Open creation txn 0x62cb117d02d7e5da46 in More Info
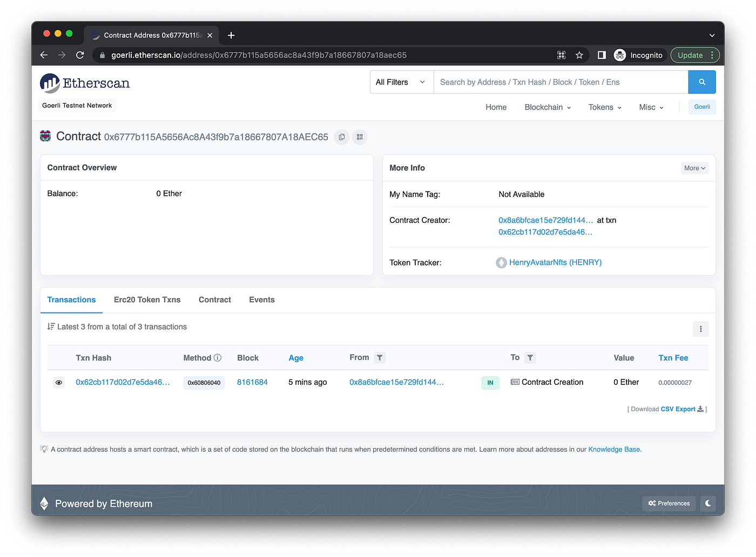756x557 pixels. pos(545,232)
